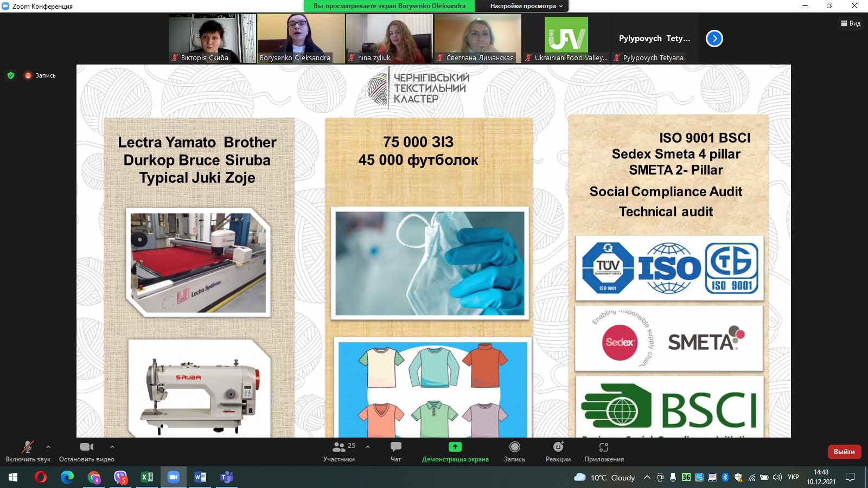Open Настройки просмотра view options dropdown

tap(526, 6)
